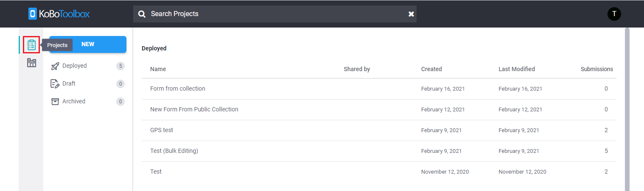Select the Draft projects filter
This screenshot has width=644, height=191.
(x=87, y=84)
